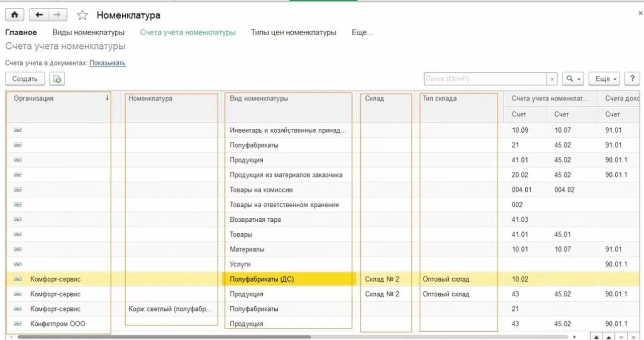Click row icon of Продукция 41.01 row
The width and height of the screenshot is (644, 340).
[x=18, y=160]
